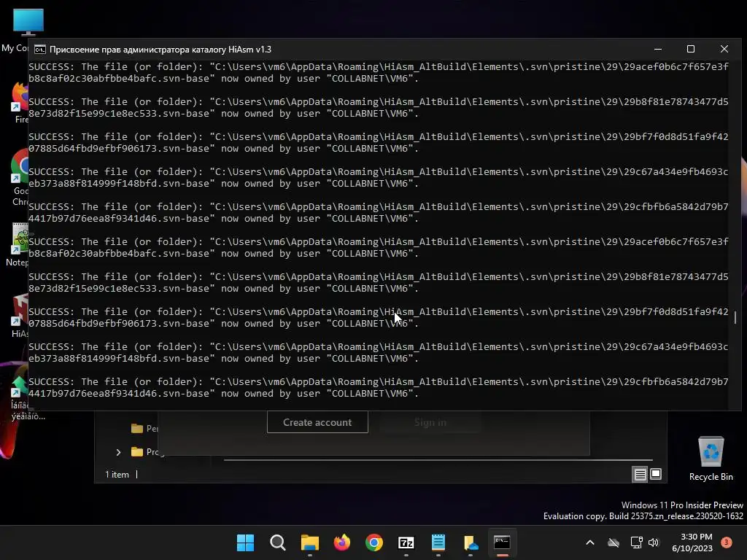
Task: Close the HiAsm admin rights console
Action: [x=724, y=49]
